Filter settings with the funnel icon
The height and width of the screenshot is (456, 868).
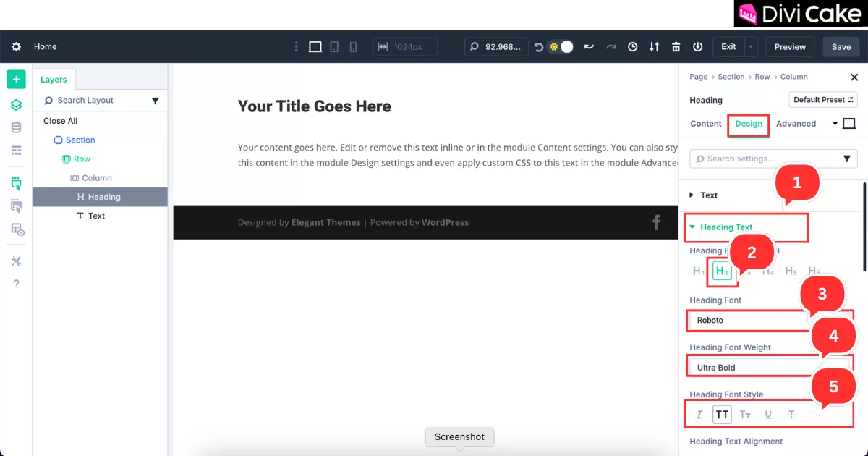[x=847, y=159]
